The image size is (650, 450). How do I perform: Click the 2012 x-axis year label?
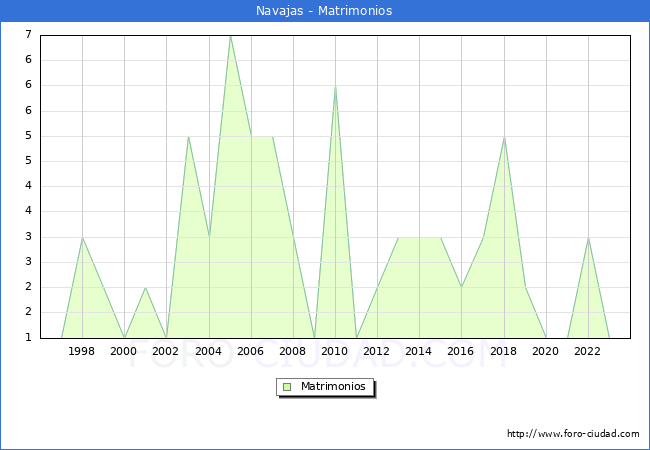coord(376,351)
